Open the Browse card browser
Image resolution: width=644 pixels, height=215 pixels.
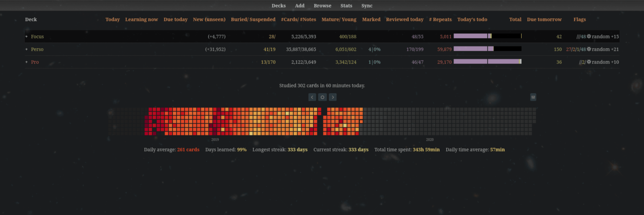[x=322, y=6]
